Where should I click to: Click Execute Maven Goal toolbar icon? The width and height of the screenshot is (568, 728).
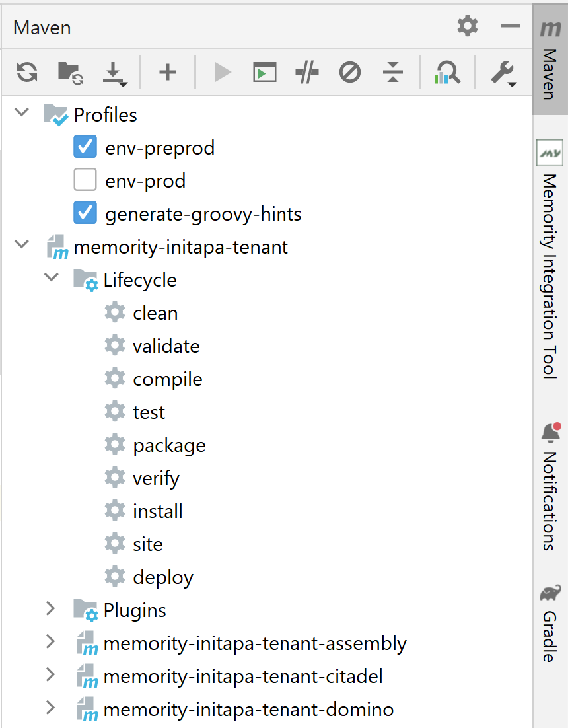tap(265, 71)
